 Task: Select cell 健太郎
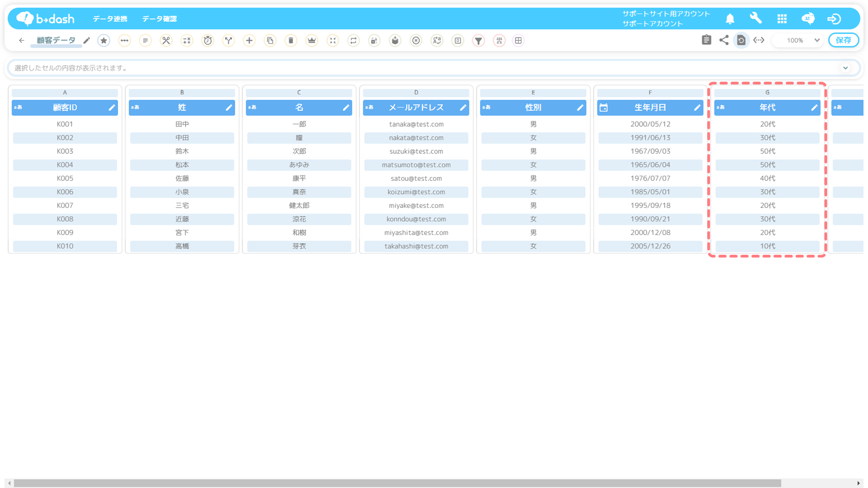[299, 205]
